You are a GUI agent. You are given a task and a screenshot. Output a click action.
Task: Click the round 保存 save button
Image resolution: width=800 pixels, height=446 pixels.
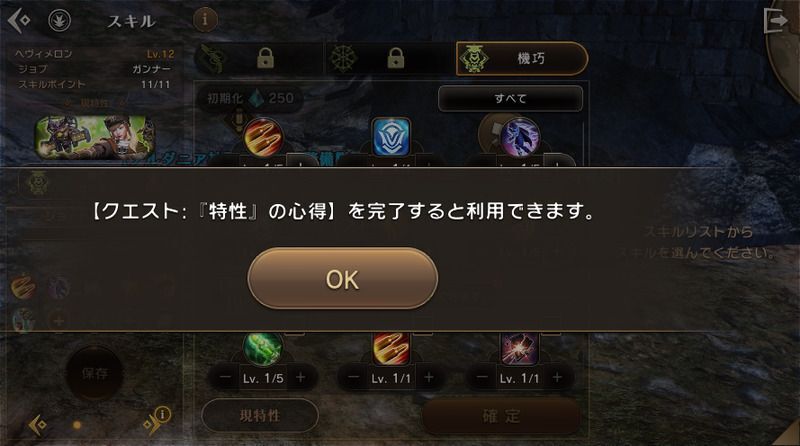[x=95, y=374]
